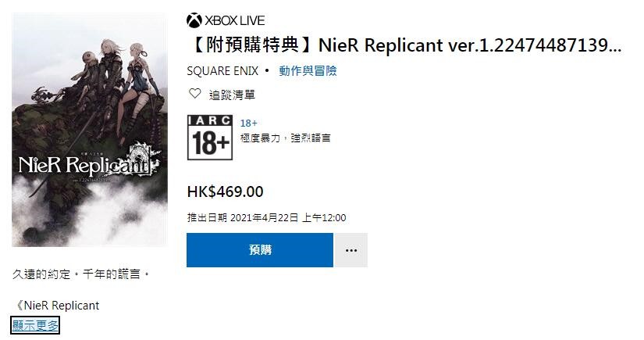Click the XBOX LIVE wordmark text
Viewport: 644px width, 340px height.
coord(234,20)
